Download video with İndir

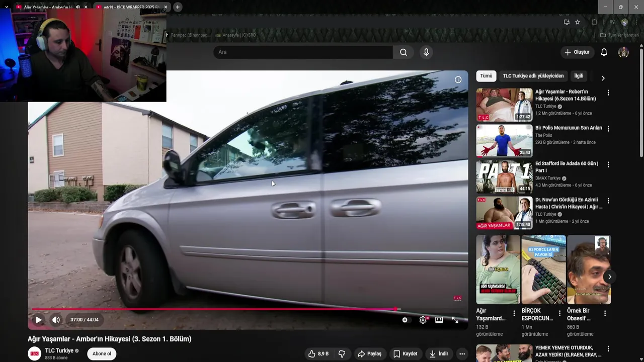[x=438, y=354]
